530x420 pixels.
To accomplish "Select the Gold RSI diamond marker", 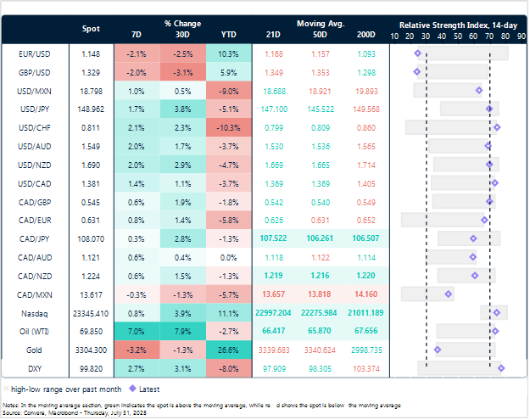I will tap(438, 349).
